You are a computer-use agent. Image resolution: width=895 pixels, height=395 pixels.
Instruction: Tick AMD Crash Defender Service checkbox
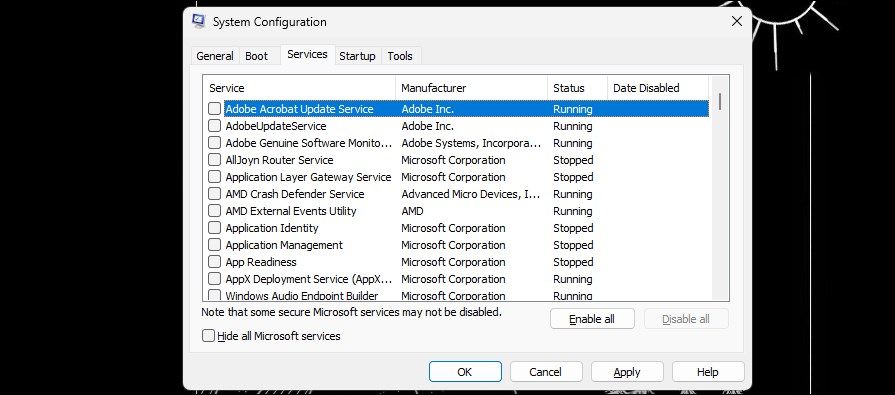pyautogui.click(x=215, y=194)
